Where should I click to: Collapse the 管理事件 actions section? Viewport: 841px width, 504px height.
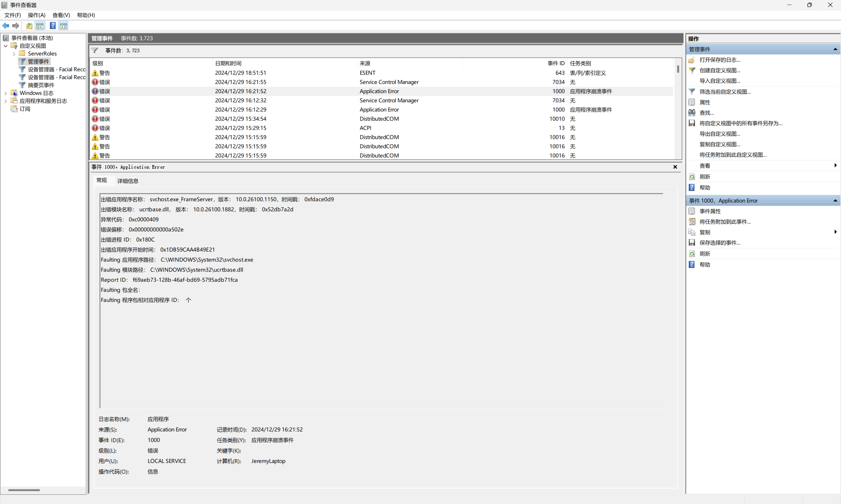835,49
